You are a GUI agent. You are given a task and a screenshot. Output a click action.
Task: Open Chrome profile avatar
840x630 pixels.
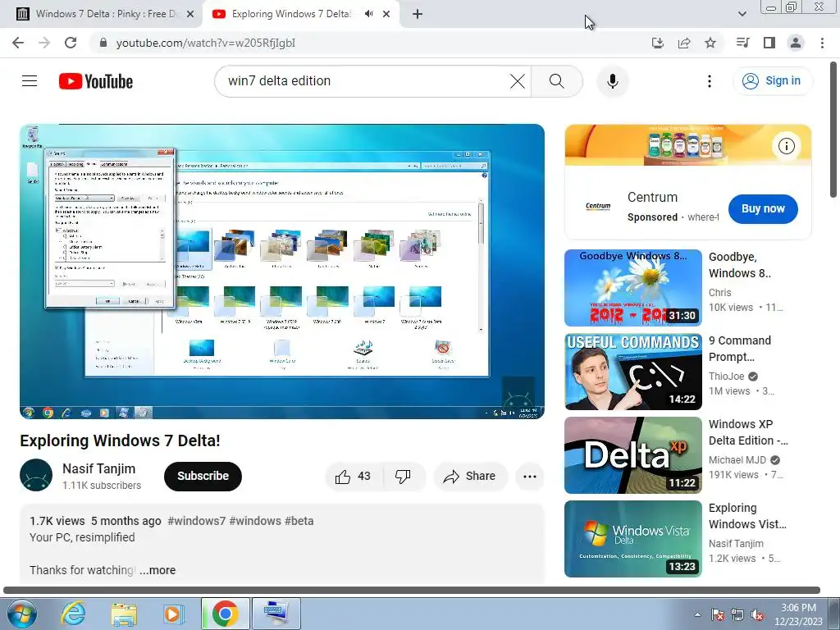pyautogui.click(x=796, y=43)
